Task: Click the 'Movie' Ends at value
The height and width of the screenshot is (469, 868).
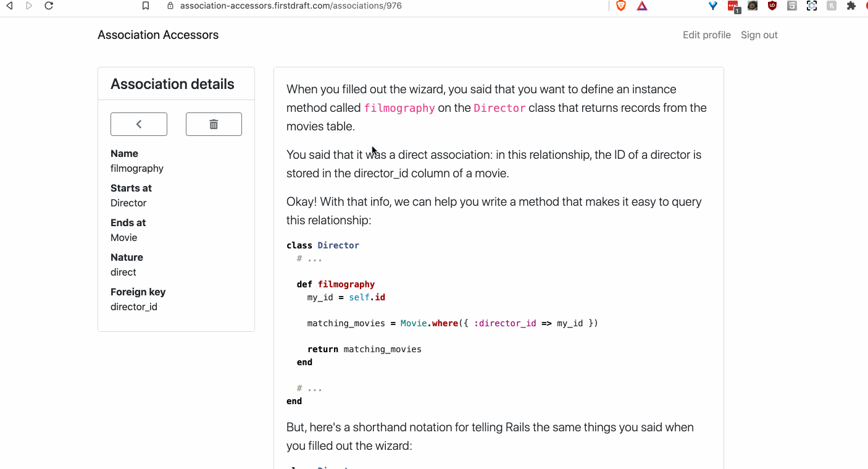Action: (x=124, y=237)
